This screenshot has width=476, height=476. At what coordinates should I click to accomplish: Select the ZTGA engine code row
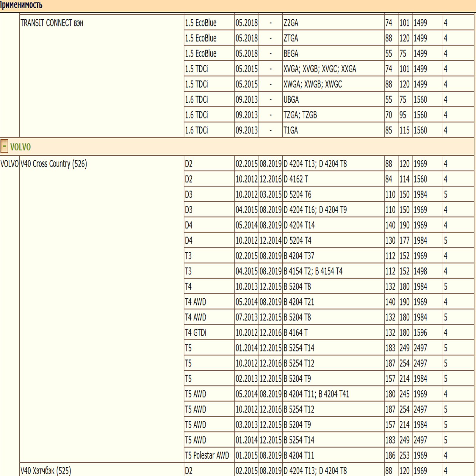(x=291, y=38)
